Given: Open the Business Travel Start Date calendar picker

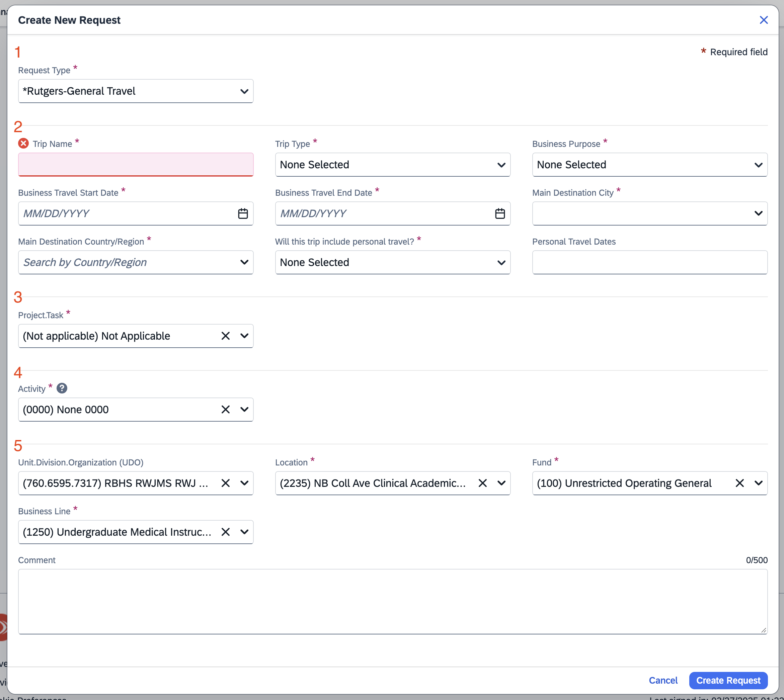Looking at the screenshot, I should tap(243, 213).
